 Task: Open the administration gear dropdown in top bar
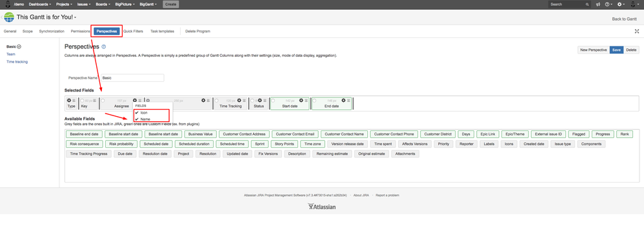(x=621, y=4)
